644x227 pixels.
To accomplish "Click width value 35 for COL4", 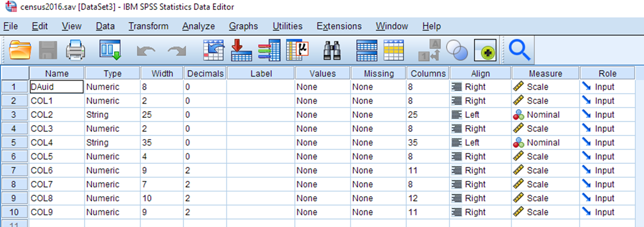I will point(162,142).
